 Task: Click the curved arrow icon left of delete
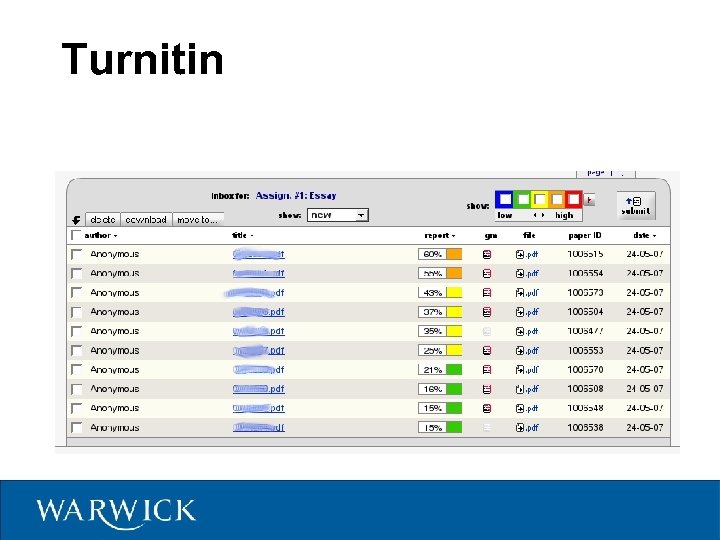tap(76, 220)
